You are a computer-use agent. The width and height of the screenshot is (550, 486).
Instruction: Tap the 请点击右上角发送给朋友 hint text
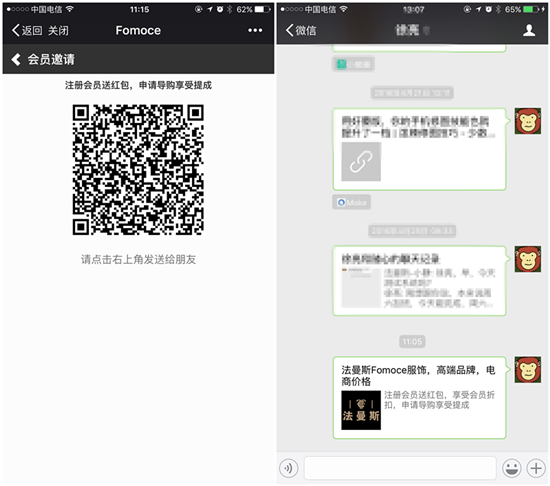tap(139, 259)
